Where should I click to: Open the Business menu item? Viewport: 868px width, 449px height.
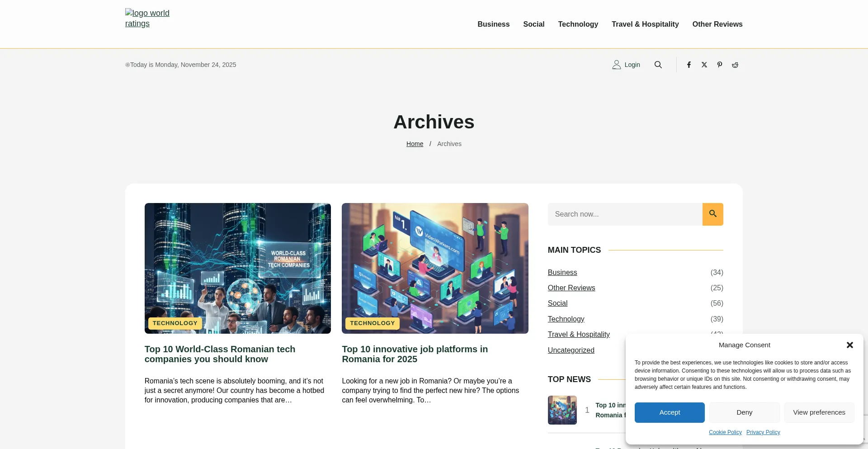(493, 24)
